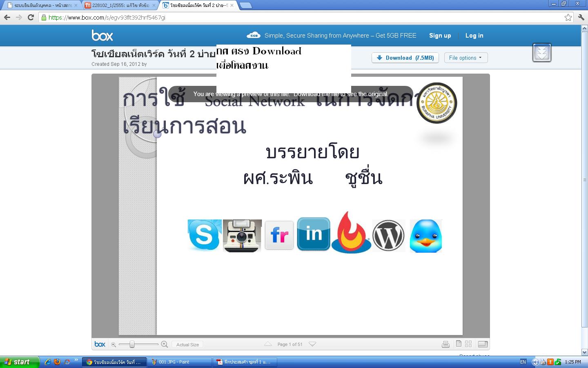This screenshot has width=588, height=368.
Task: Click the browser Forward arrow
Action: [x=19, y=17]
